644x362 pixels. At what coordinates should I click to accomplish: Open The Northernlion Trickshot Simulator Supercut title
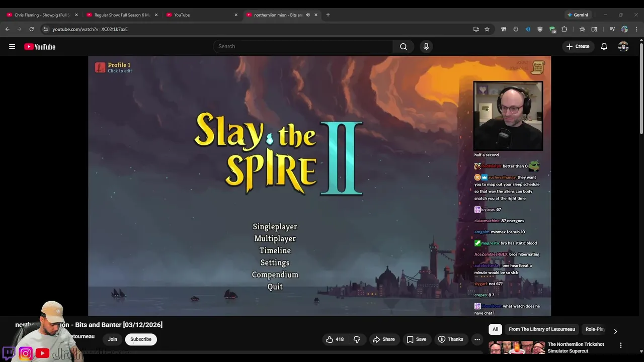(x=576, y=347)
